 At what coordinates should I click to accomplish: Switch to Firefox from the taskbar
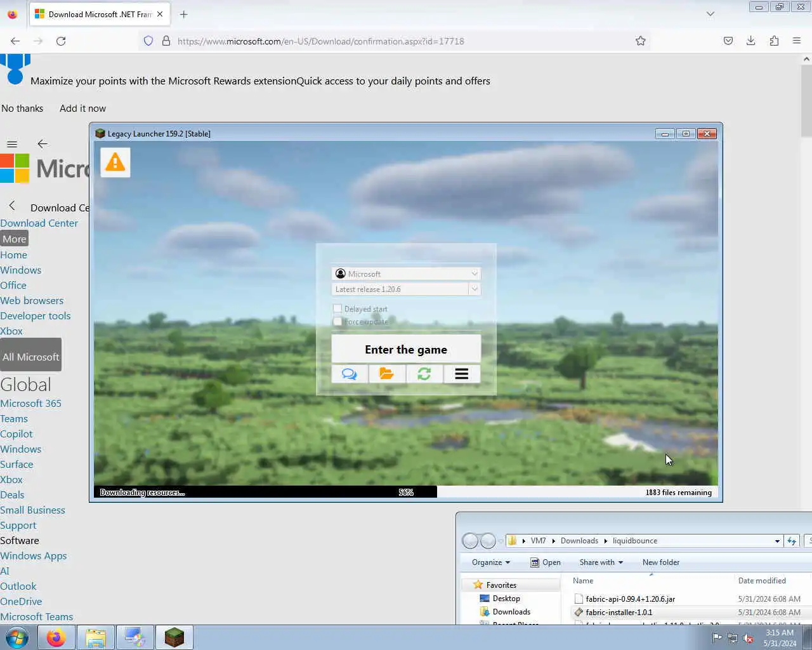point(56,637)
